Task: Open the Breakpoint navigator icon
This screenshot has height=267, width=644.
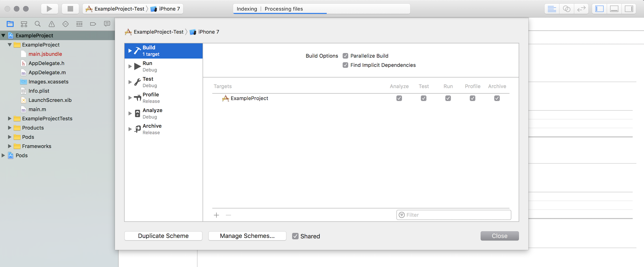Action: coord(93,24)
